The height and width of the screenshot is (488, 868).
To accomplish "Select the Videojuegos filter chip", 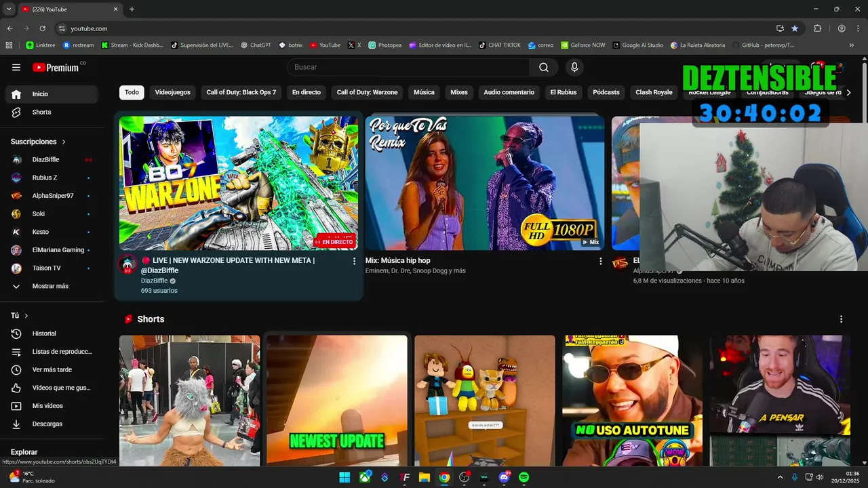I will click(x=173, y=92).
